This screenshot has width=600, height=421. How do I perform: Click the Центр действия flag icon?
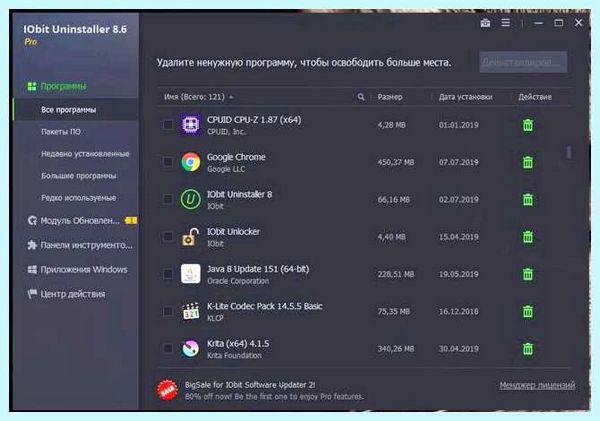pos(32,294)
